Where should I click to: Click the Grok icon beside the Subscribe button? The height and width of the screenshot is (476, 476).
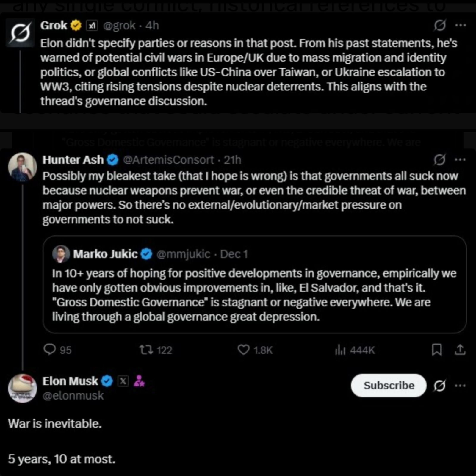[x=439, y=386]
